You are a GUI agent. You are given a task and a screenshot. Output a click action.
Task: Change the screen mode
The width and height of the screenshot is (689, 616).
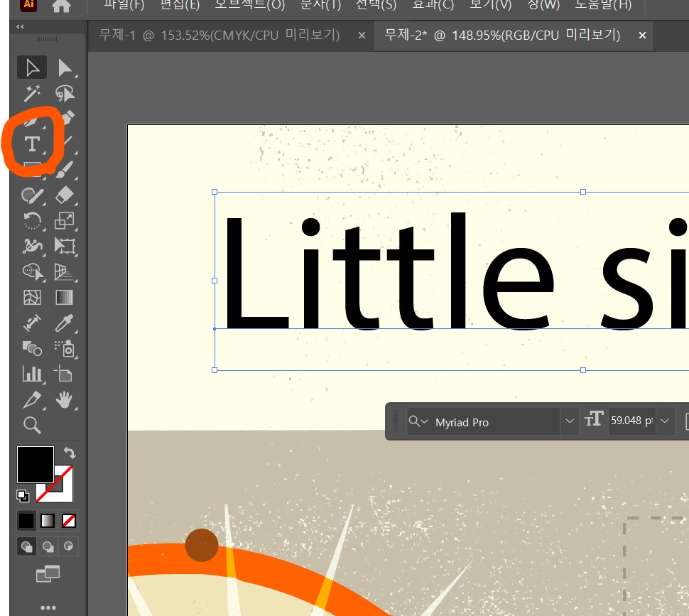(x=48, y=574)
